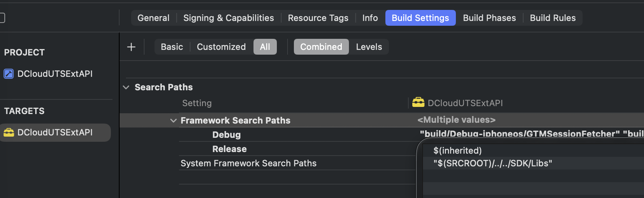Image resolution: width=644 pixels, height=198 pixels.
Task: Open the Build Rules tab
Action: [553, 18]
